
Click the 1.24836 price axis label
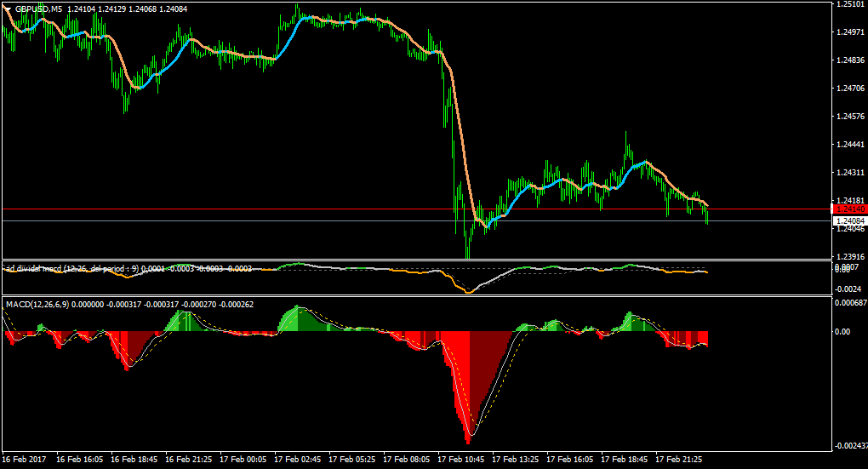[851, 60]
